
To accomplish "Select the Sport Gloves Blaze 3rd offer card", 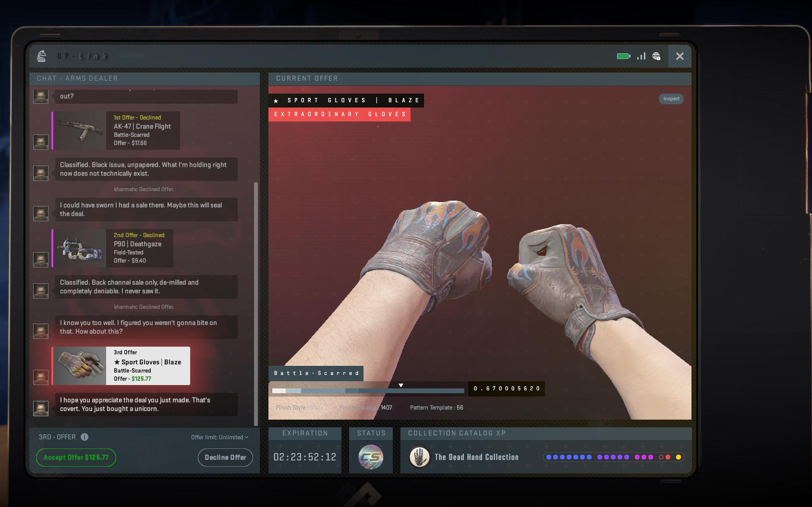I will coord(121,366).
